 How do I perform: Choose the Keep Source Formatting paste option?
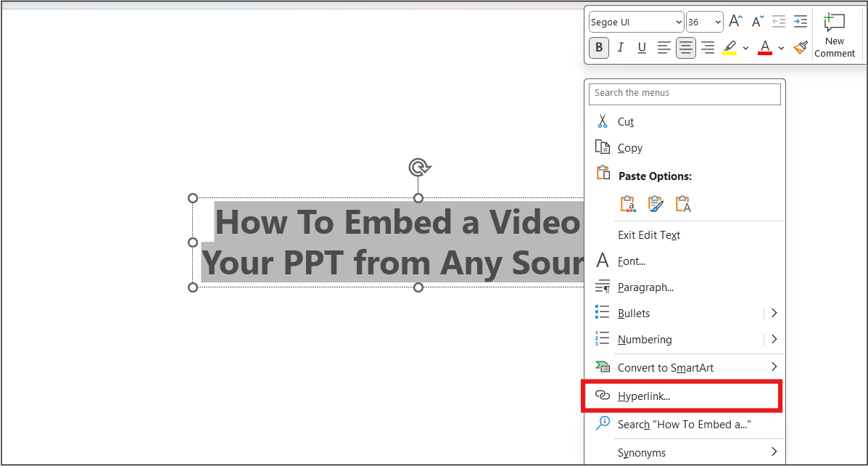627,203
